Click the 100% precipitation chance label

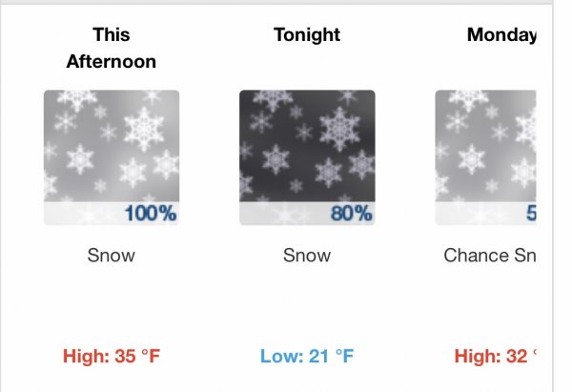pos(150,214)
